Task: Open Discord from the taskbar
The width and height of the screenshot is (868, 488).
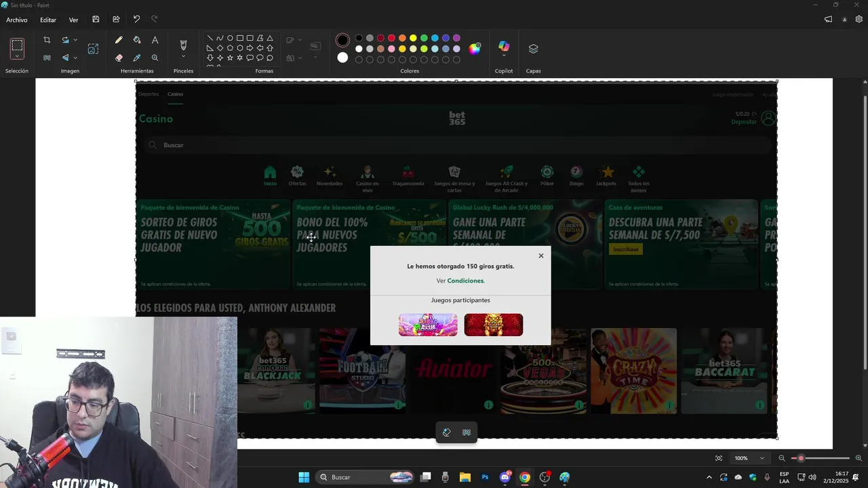Action: coord(505,477)
